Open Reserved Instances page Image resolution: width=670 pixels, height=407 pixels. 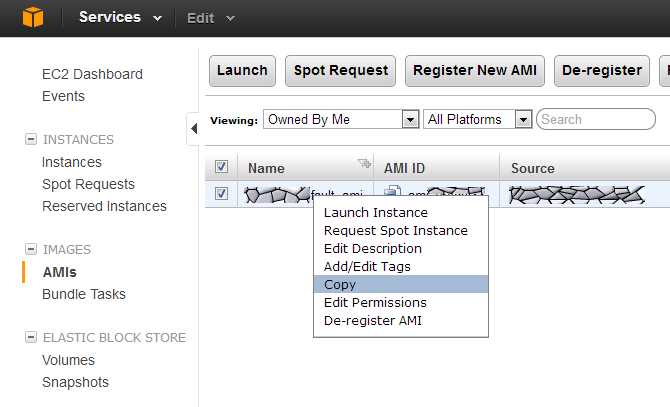[104, 206]
